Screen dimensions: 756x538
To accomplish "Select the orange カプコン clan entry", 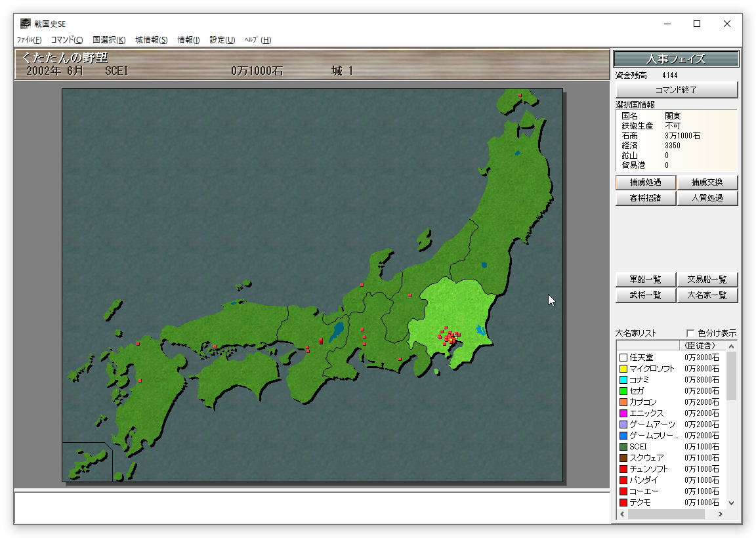I will pos(642,402).
